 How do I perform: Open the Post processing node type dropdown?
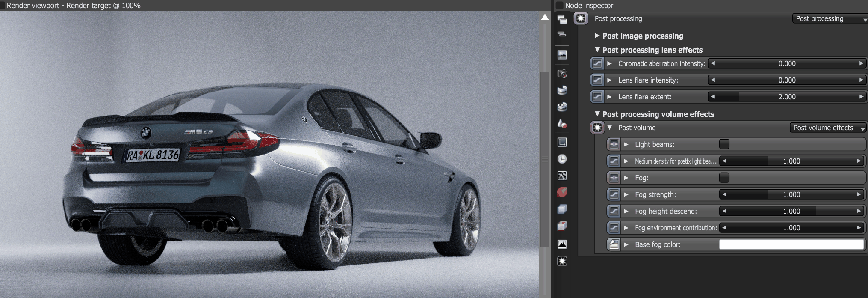pyautogui.click(x=830, y=19)
